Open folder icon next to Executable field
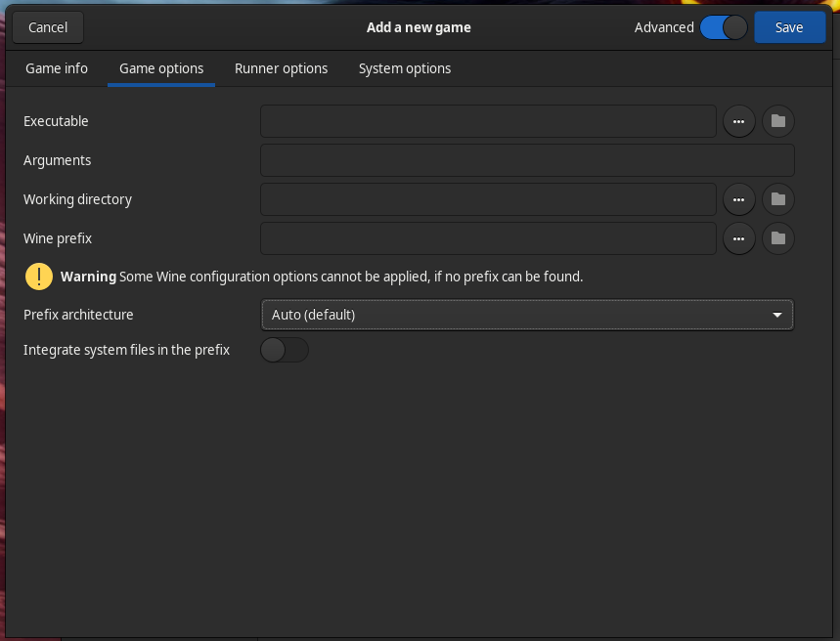 click(x=778, y=121)
